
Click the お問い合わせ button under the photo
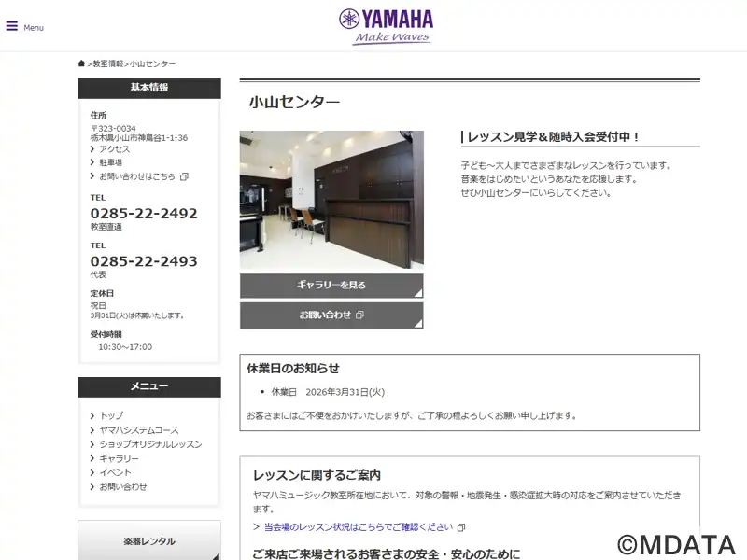click(331, 315)
